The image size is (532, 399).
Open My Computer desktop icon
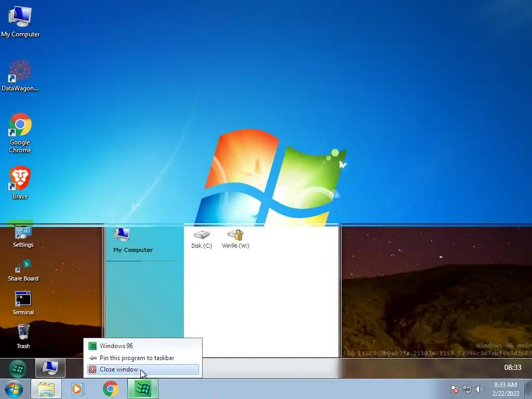tap(20, 22)
